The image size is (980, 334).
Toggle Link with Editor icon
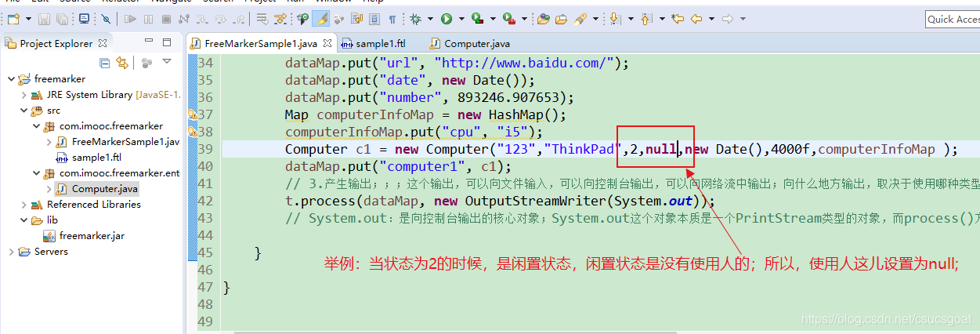pos(121,63)
